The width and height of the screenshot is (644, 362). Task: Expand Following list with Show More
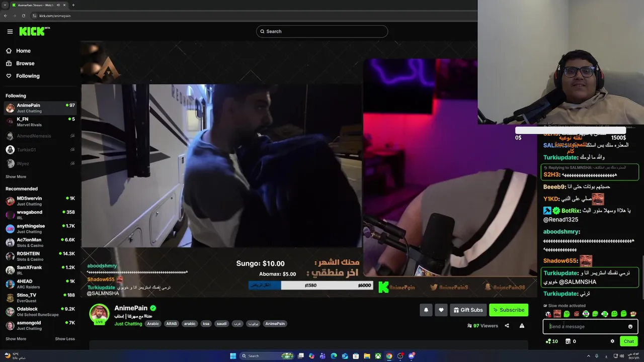point(16,176)
